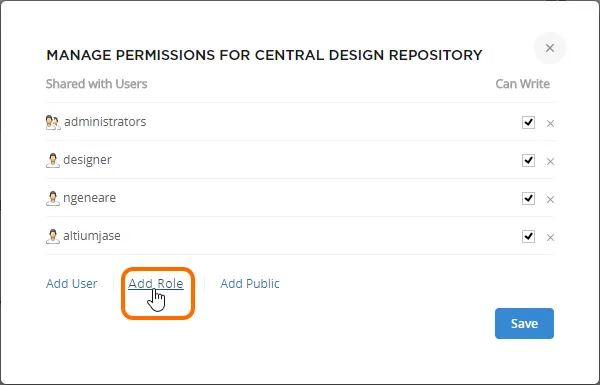Choose the Add Public link
This screenshot has width=600, height=385.
coord(250,284)
